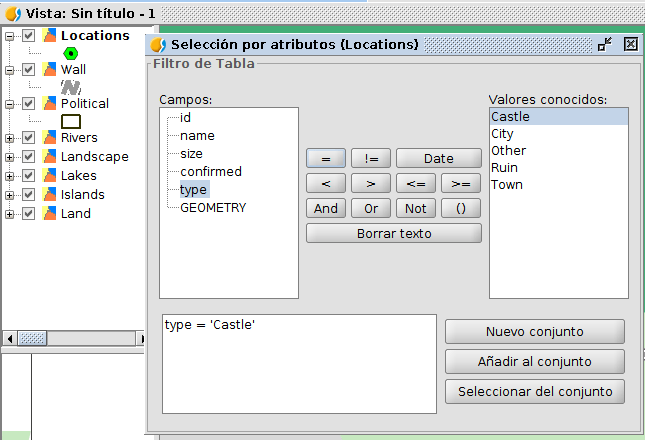Disable the Land layer checkbox

tap(29, 214)
